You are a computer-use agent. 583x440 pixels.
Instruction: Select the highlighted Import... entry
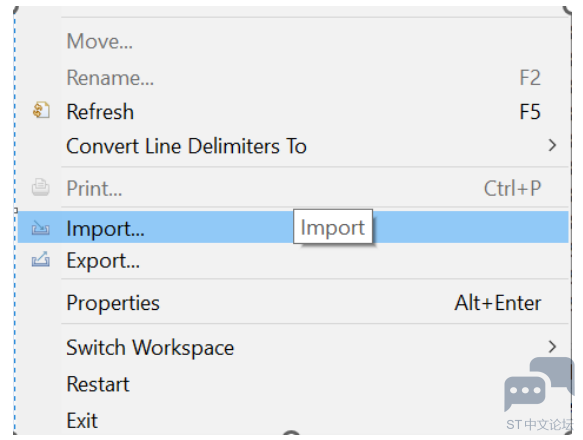pos(293,227)
